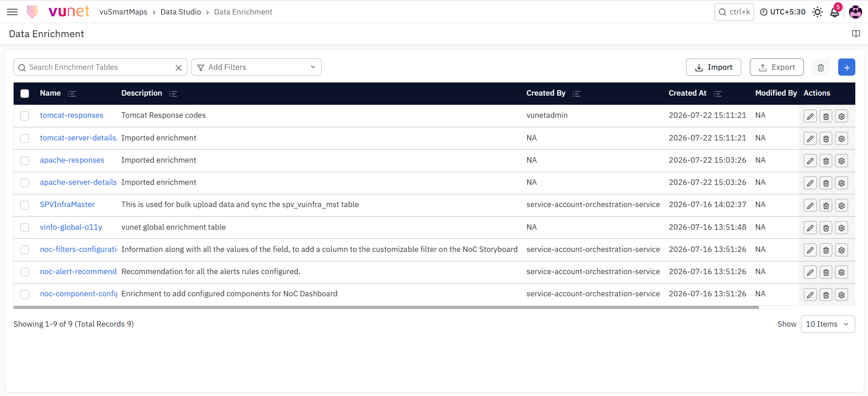868x396 pixels.
Task: Sort by the Created By column icon
Action: point(576,93)
